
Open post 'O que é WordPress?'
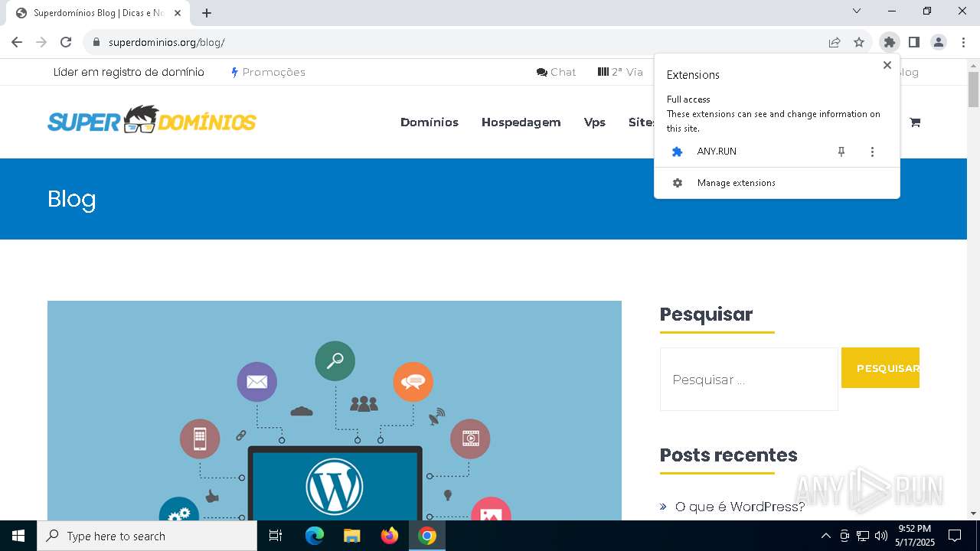tap(740, 507)
